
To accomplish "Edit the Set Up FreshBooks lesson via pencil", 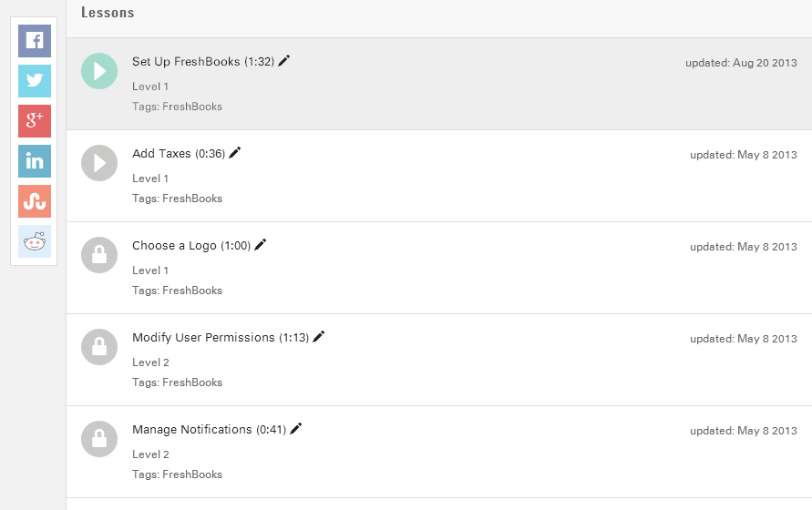I will tap(283, 61).
